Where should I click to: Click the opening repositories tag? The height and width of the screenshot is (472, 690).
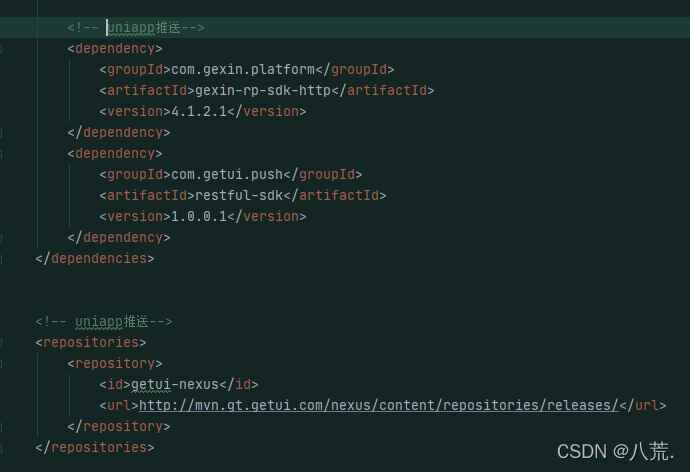click(91, 342)
